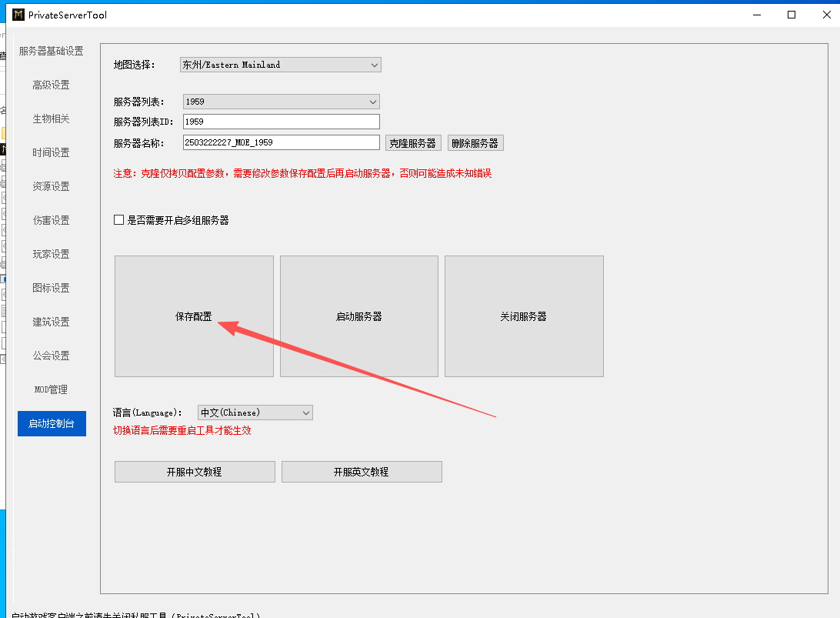The image size is (840, 618).
Task: Open MOD管理 tab
Action: pyautogui.click(x=52, y=390)
